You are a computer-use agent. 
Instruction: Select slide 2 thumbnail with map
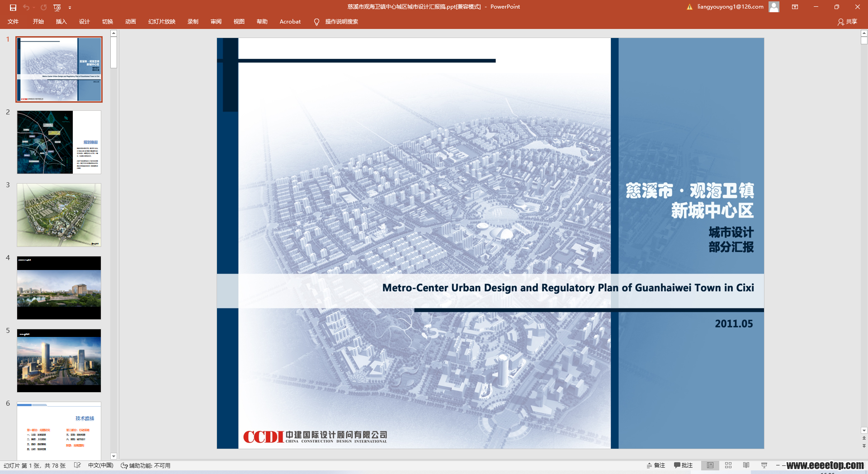coord(59,142)
